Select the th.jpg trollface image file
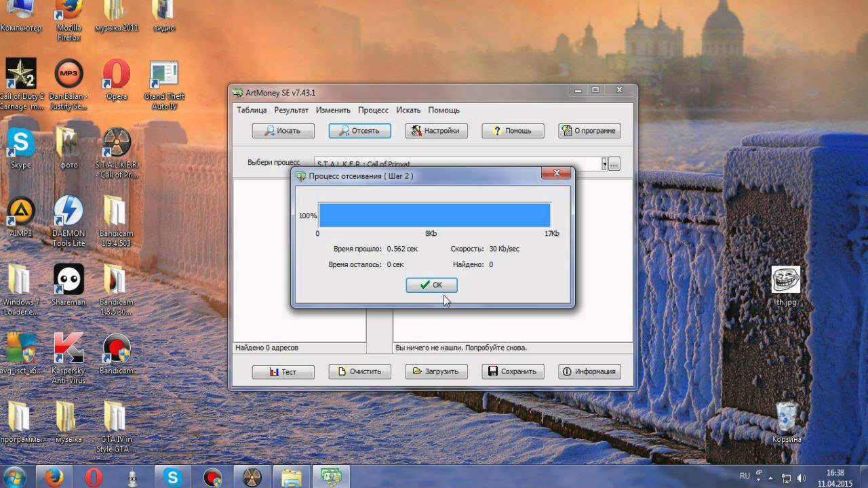 [786, 286]
